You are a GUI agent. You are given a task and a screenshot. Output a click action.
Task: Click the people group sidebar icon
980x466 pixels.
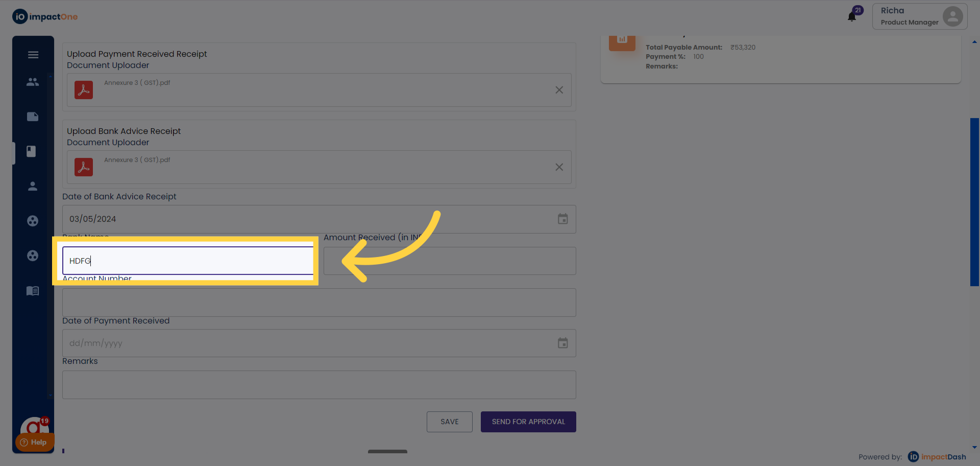[x=33, y=82]
